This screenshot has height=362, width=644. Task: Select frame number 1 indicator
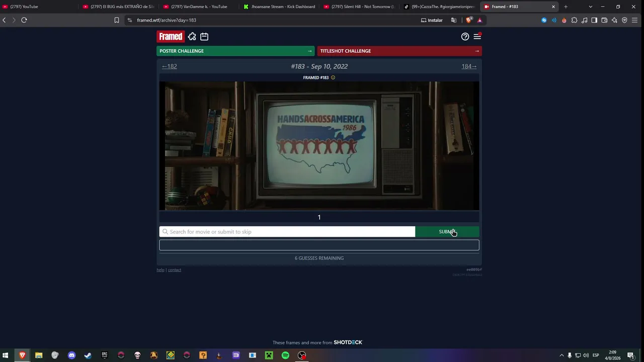click(x=319, y=217)
